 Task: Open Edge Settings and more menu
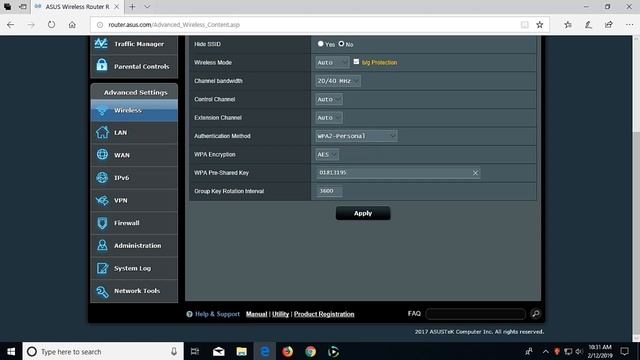629,25
